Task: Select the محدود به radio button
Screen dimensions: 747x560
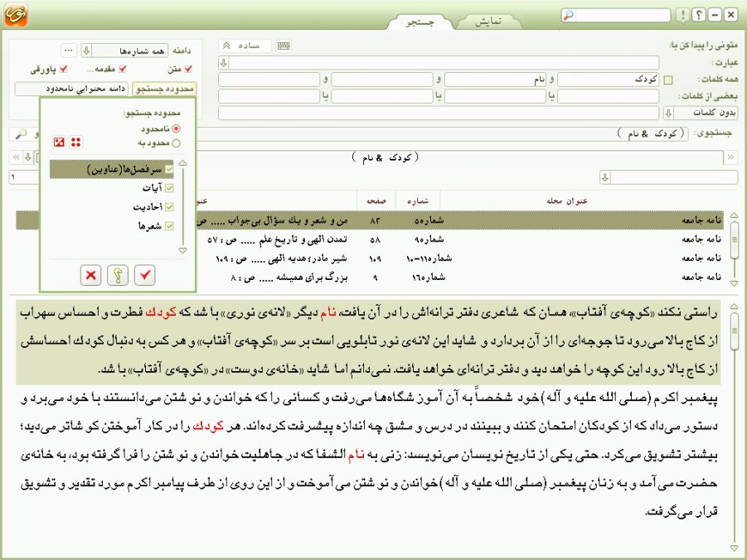Action: pos(177,143)
